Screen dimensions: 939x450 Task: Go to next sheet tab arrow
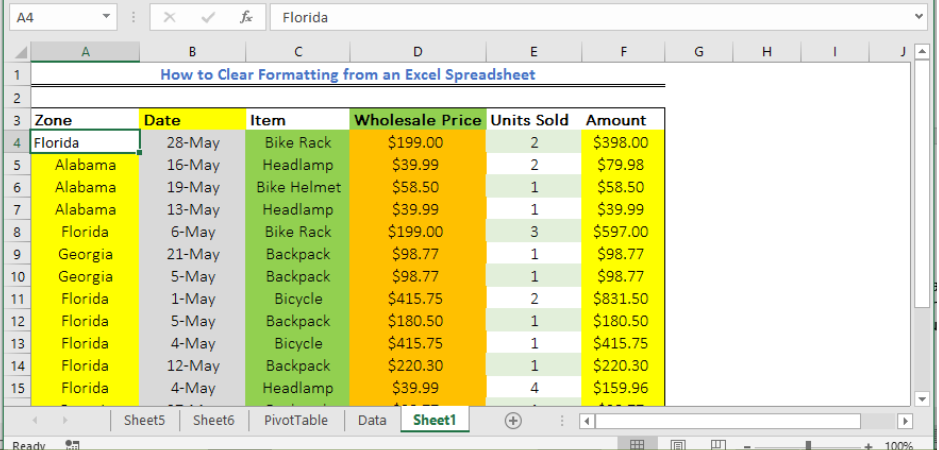click(65, 421)
